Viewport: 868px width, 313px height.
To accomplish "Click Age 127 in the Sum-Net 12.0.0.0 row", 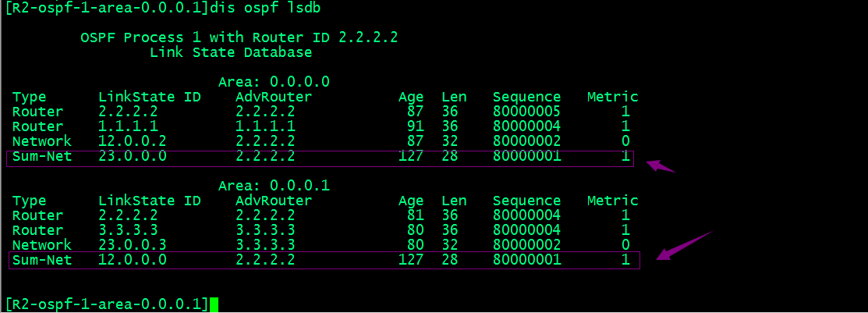I will point(411,259).
